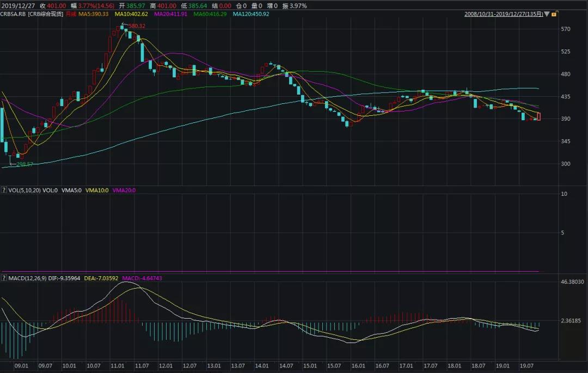The image size is (588, 373).
Task: Click the 435 price axis label
Action: (566, 97)
